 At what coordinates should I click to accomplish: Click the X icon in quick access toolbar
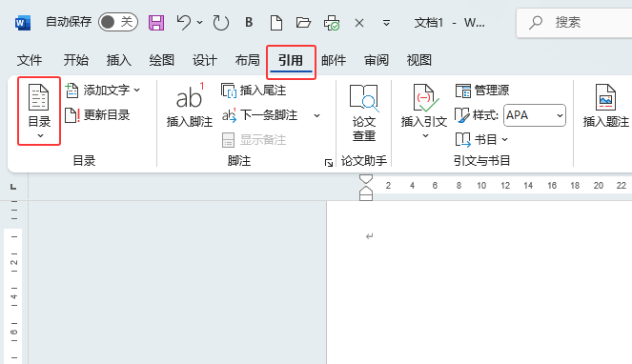(359, 23)
